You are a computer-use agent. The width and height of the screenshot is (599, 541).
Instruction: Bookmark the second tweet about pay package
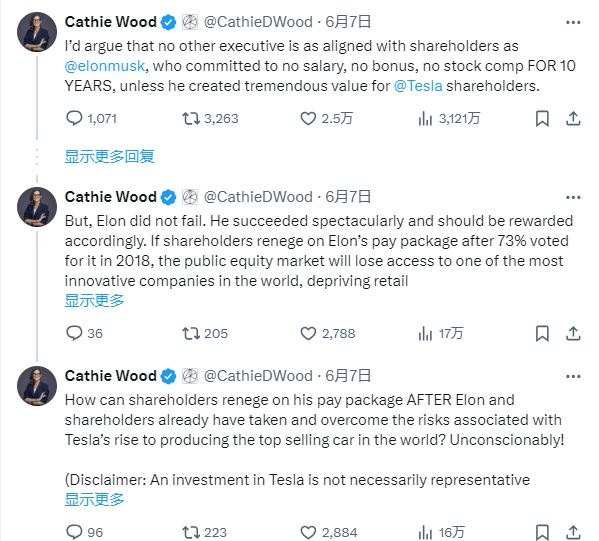coord(542,334)
